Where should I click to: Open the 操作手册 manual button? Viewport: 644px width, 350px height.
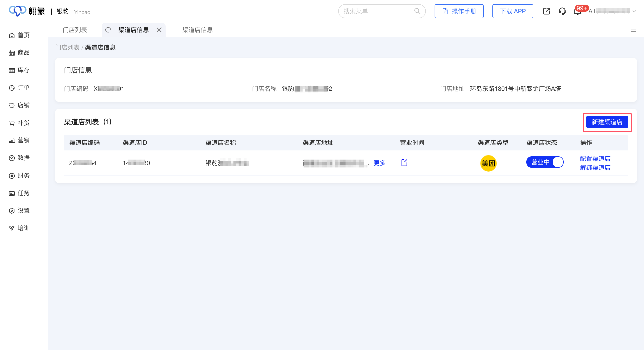point(459,11)
